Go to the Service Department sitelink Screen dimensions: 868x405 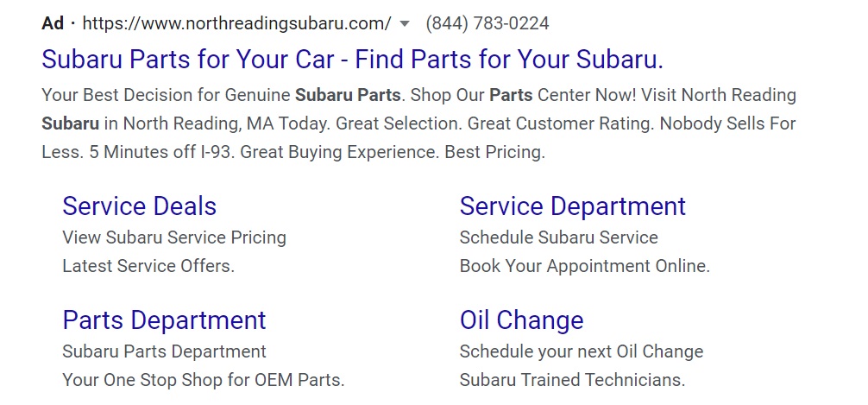coord(572,206)
